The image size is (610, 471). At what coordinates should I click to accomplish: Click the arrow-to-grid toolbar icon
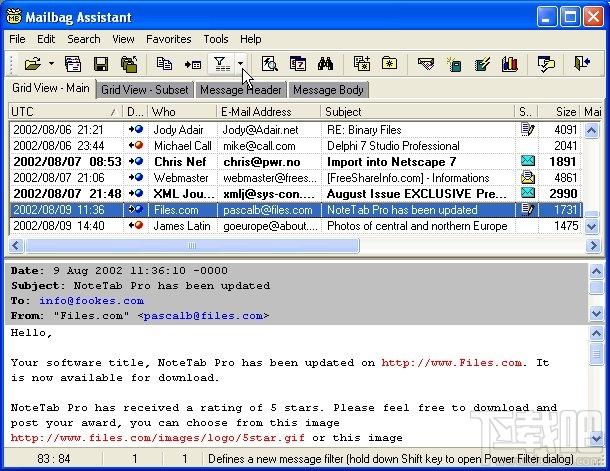193,64
